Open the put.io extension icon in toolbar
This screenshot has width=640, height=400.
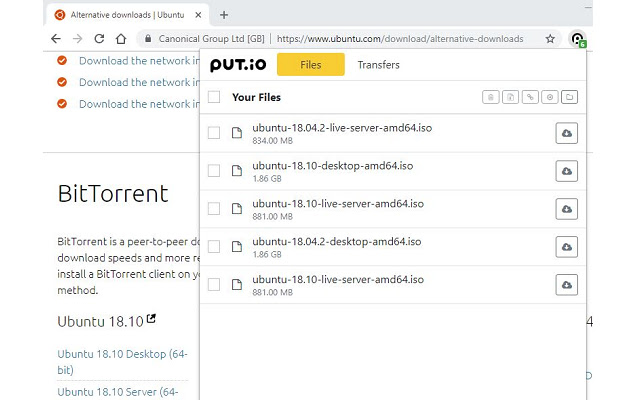pos(577,39)
